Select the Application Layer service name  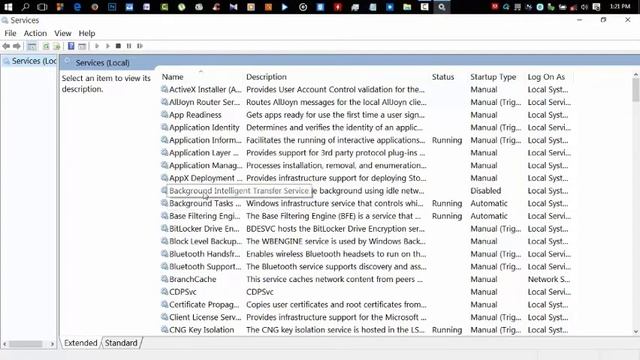pyautogui.click(x=204, y=153)
